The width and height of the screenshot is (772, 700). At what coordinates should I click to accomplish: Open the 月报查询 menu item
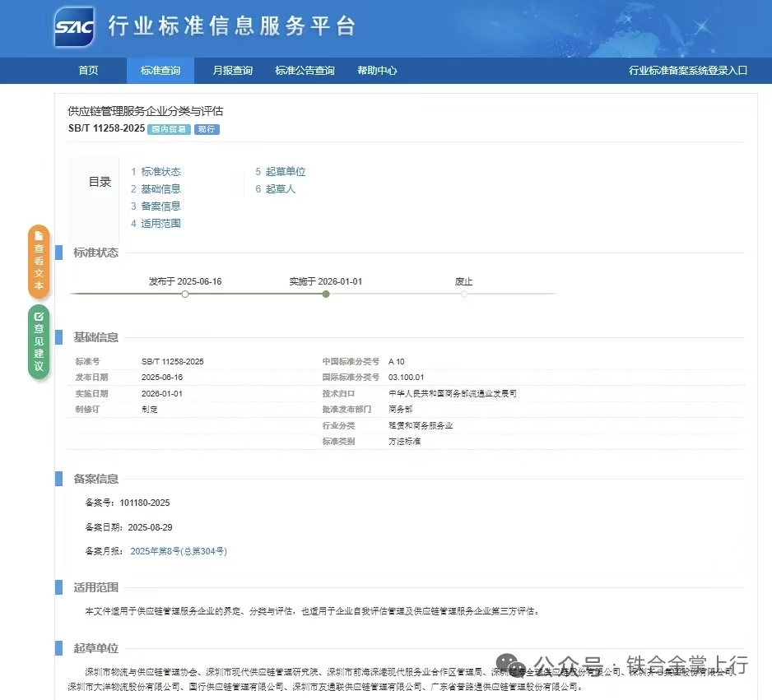pos(232,71)
